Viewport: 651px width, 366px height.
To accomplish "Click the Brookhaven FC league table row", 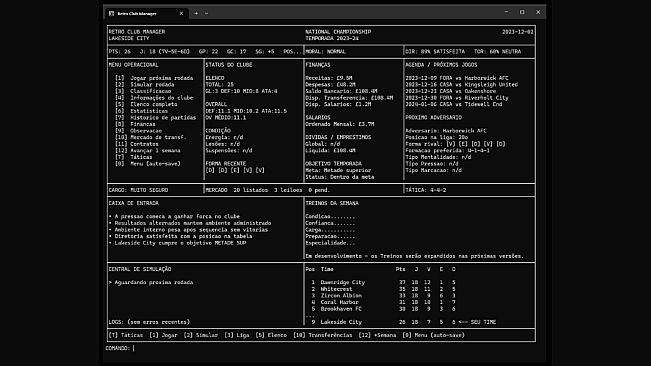I will [383, 309].
